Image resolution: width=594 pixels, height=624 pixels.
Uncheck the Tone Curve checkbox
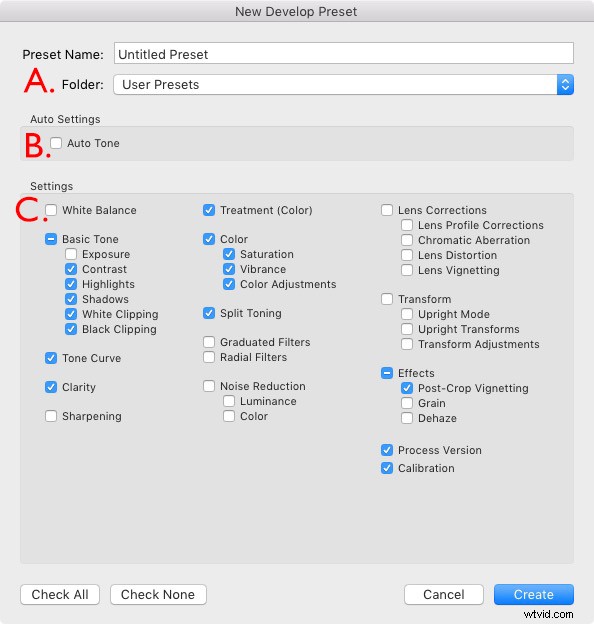pos(51,358)
